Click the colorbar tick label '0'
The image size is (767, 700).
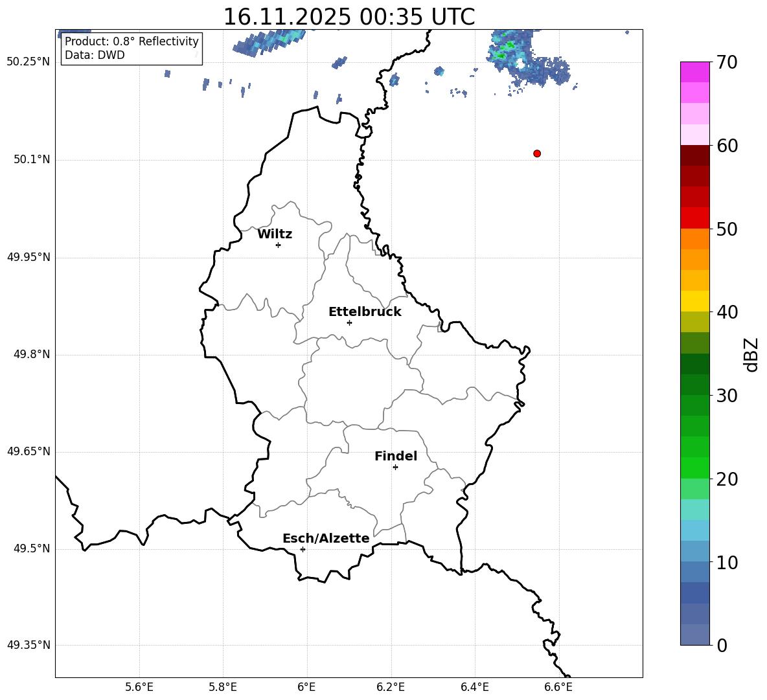click(x=722, y=645)
